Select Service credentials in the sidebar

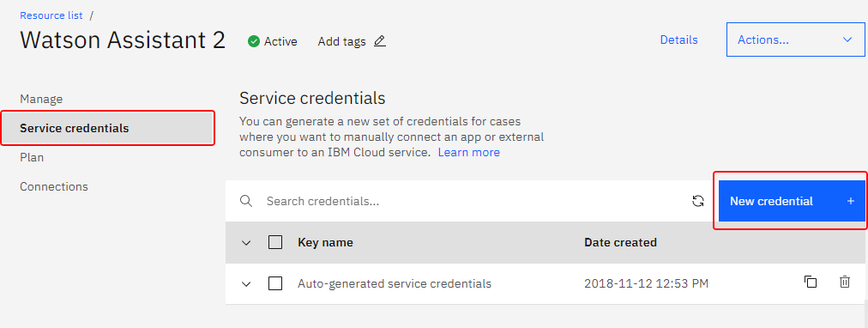pyautogui.click(x=108, y=128)
